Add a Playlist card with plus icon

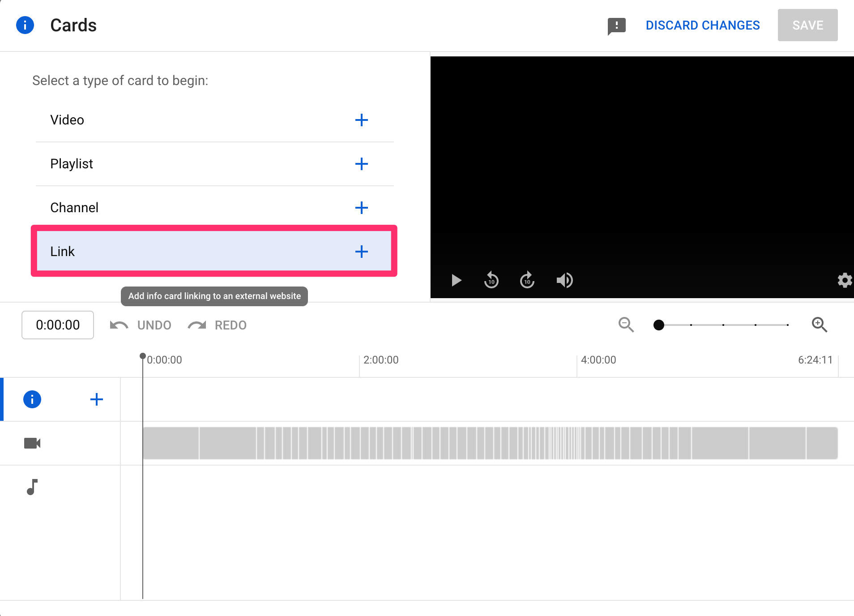pos(362,164)
